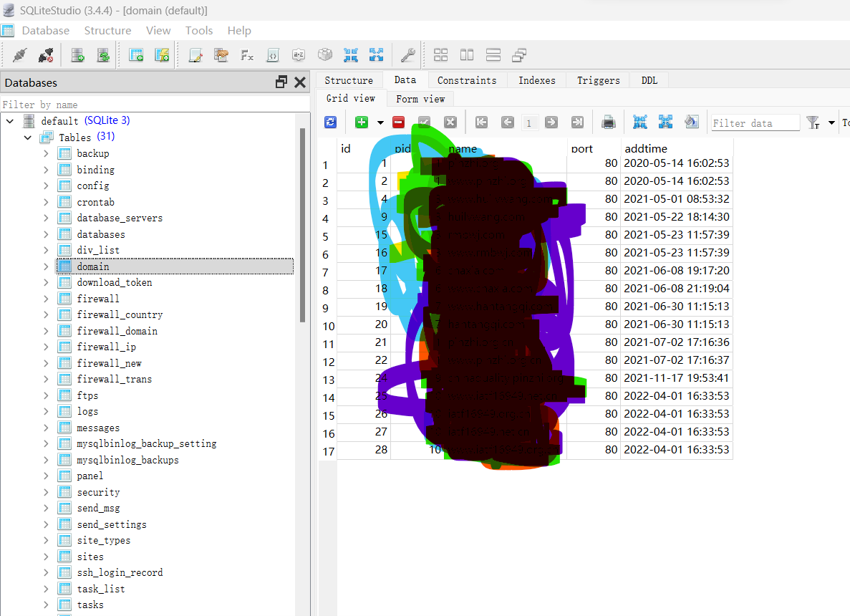The height and width of the screenshot is (616, 850).
Task: Click Create a view toolbar icon
Action: (x=162, y=54)
